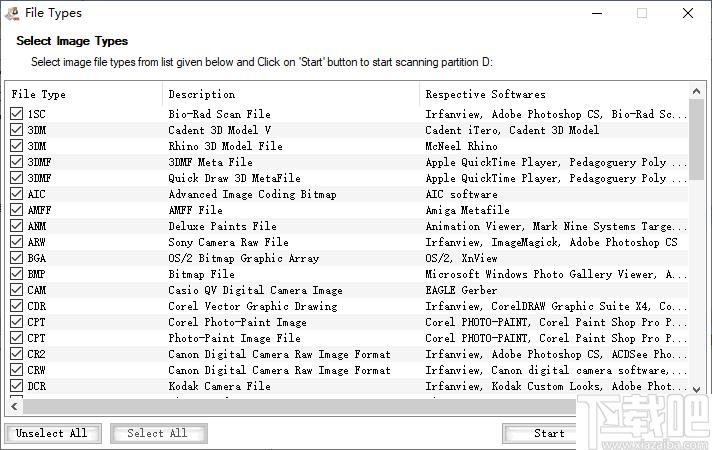Close the File Types window
712x450 pixels.
click(688, 13)
